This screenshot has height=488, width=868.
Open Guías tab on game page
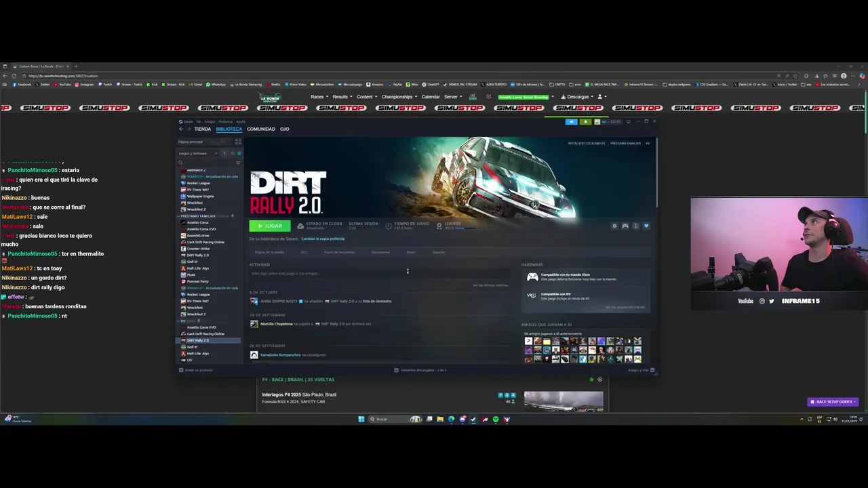tap(411, 252)
